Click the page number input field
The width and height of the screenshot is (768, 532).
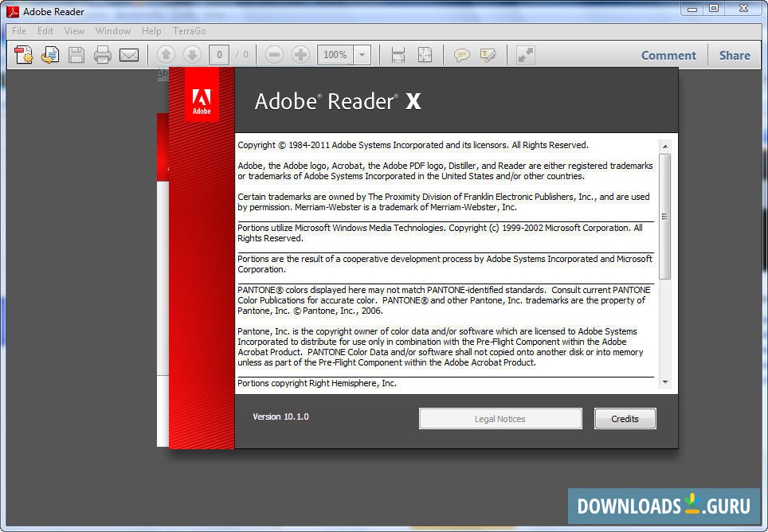click(x=219, y=55)
